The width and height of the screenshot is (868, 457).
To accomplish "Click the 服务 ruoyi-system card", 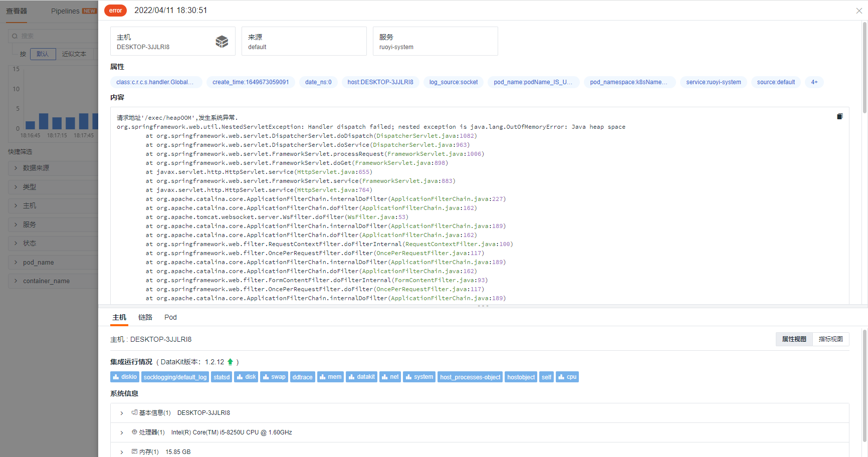I will coord(436,41).
